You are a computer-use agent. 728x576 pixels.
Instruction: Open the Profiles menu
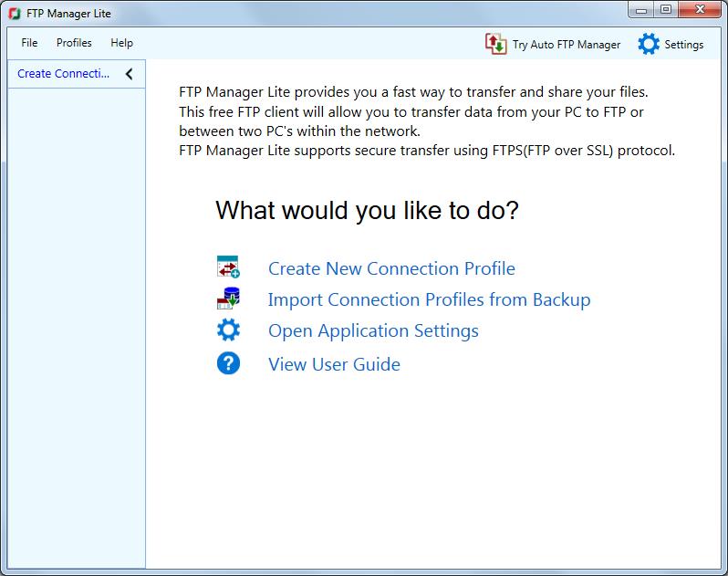point(74,43)
